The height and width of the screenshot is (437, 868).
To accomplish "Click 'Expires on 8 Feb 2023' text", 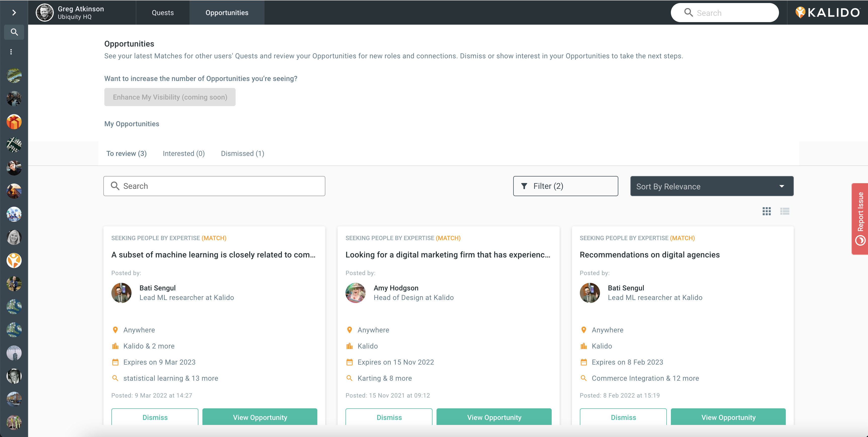I will pyautogui.click(x=627, y=362).
